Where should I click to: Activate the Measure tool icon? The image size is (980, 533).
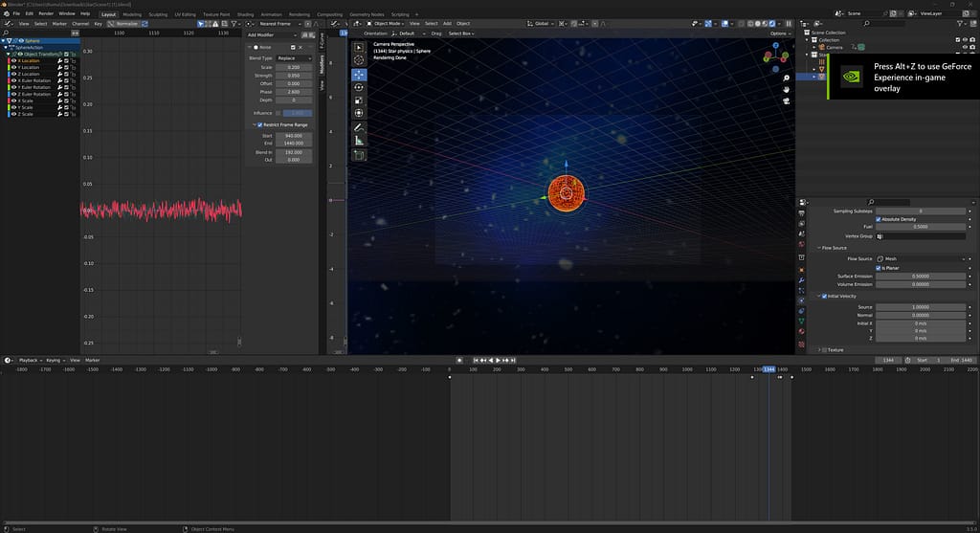coord(359,141)
